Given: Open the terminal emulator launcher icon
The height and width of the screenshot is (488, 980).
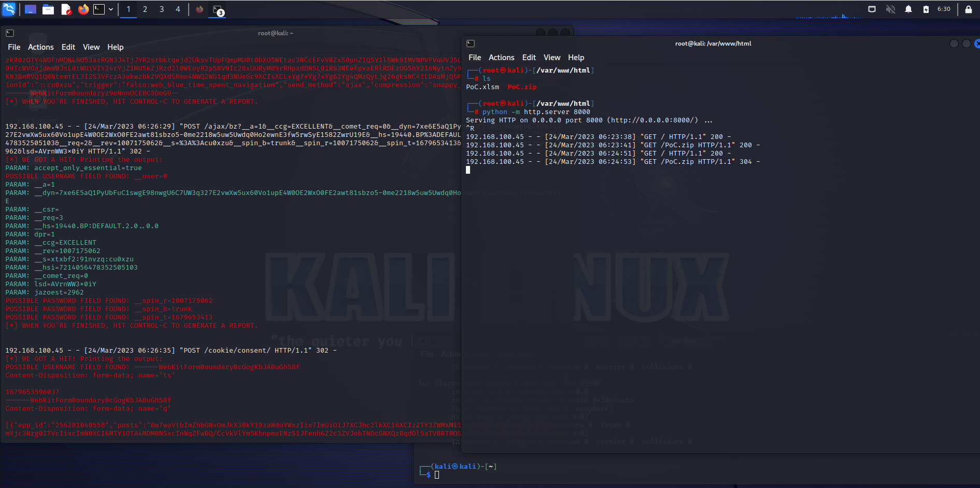Looking at the screenshot, I should click(x=99, y=9).
